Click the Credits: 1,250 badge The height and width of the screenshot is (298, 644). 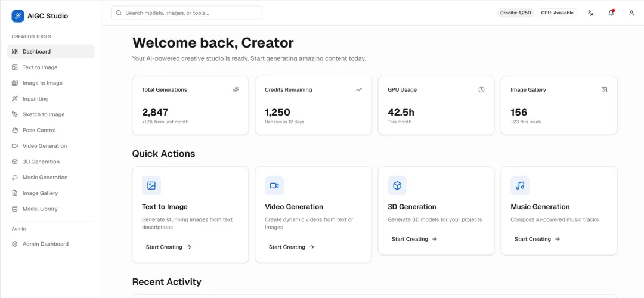(x=515, y=13)
